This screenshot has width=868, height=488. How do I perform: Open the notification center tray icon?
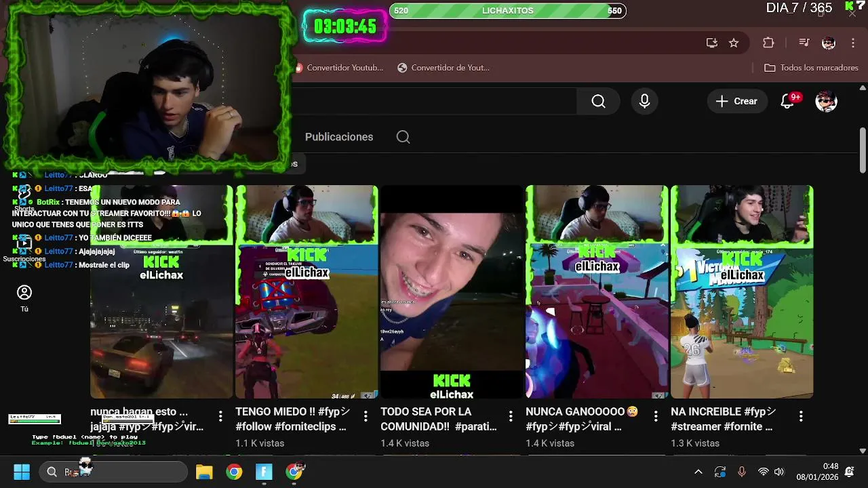pyautogui.click(x=850, y=472)
